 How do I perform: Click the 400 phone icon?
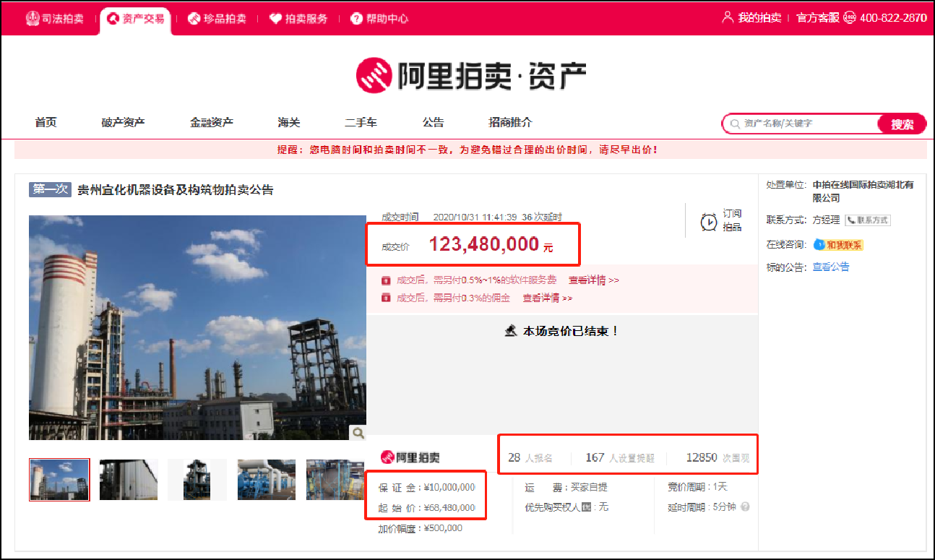[850, 18]
